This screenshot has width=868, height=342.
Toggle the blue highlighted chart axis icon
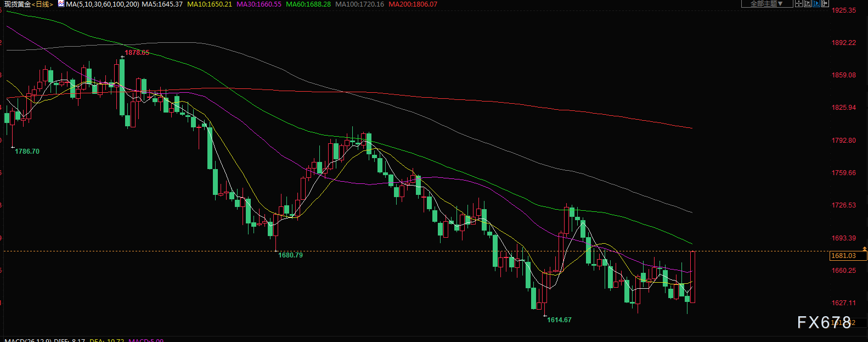(x=816, y=4)
